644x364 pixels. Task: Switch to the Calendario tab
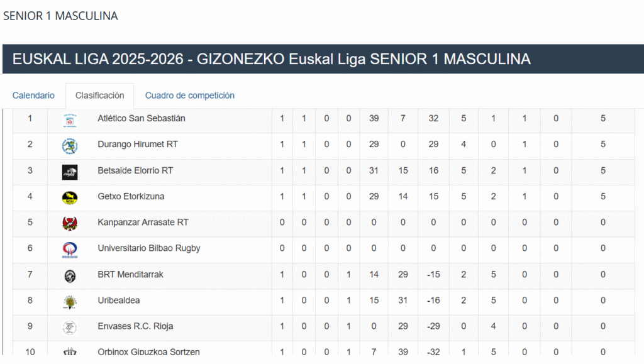[x=33, y=96]
